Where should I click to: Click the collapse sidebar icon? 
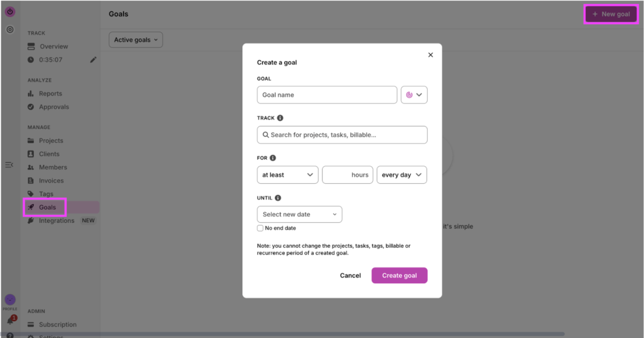9,165
